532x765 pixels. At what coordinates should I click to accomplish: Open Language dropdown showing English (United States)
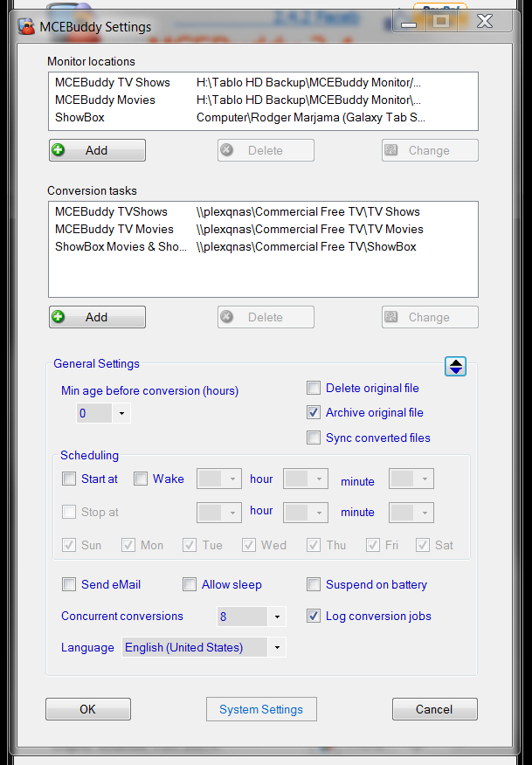pos(204,647)
